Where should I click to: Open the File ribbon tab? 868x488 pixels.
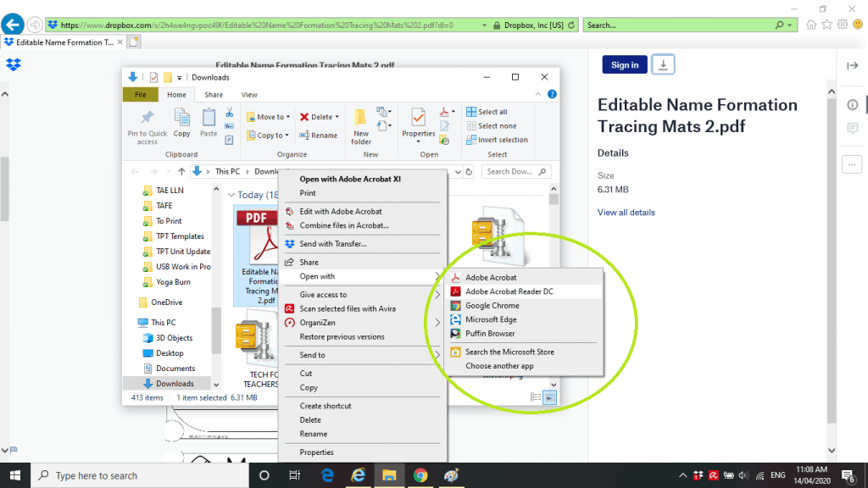141,95
